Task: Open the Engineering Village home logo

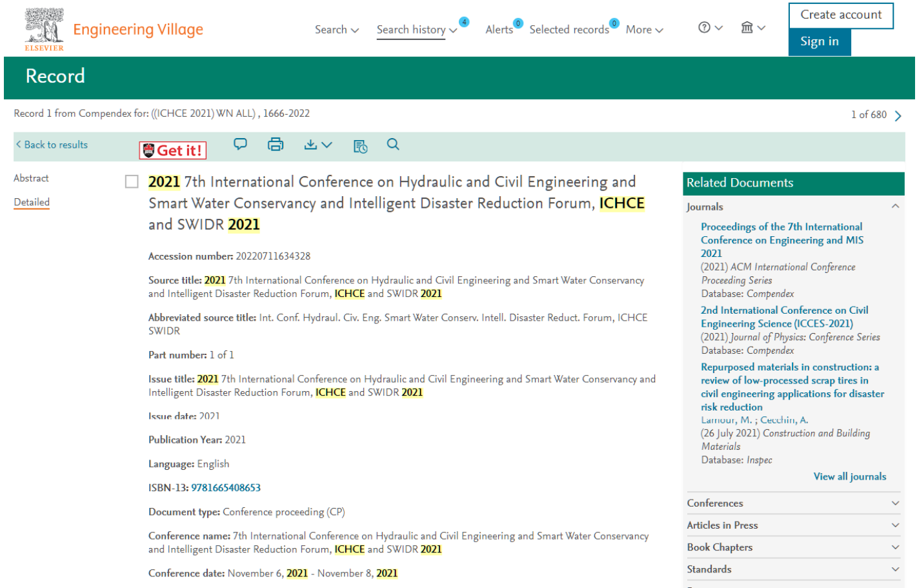Action: (114, 30)
